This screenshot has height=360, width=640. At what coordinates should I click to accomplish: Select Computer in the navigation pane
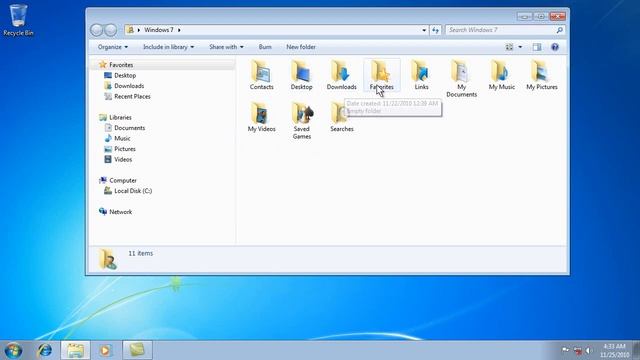click(x=123, y=180)
